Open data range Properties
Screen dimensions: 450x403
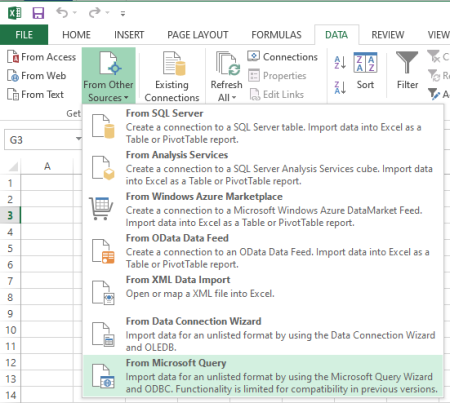pos(277,76)
